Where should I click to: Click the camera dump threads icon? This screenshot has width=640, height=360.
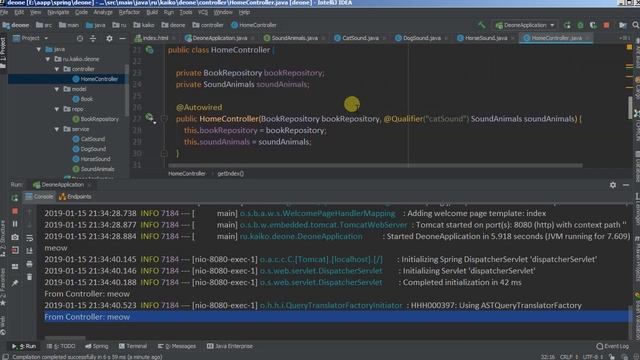click(x=15, y=237)
